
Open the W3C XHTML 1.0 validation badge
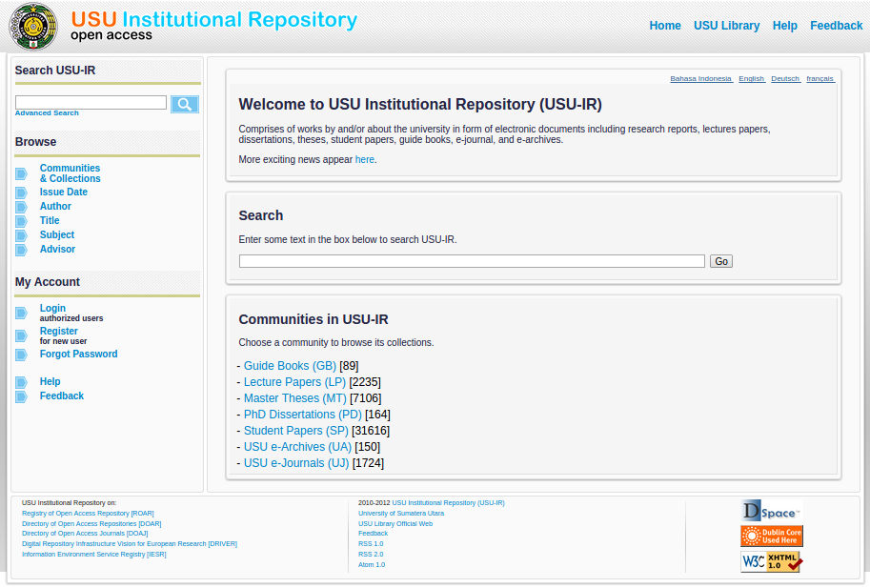coord(772,561)
